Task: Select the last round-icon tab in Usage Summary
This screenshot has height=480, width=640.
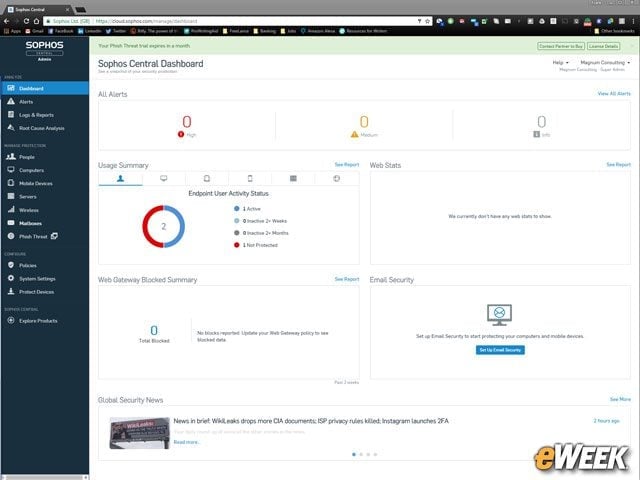Action: tap(336, 178)
